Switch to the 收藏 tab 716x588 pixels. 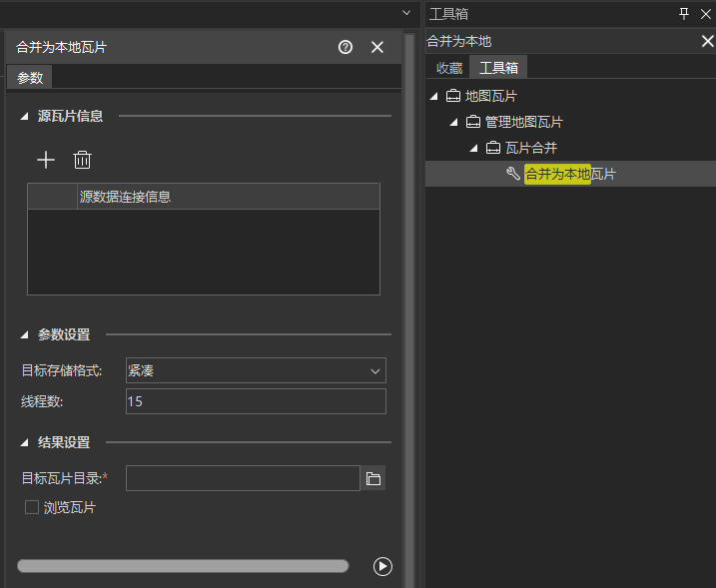click(x=449, y=68)
